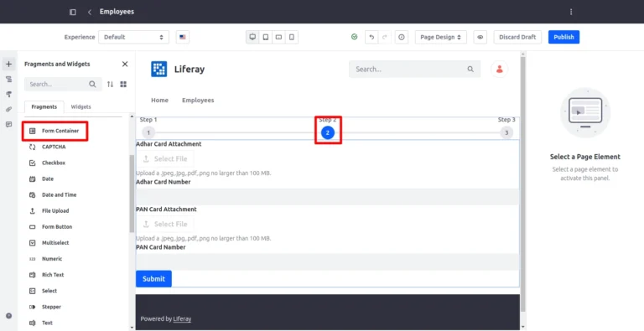Open Fragments and Widgets plus icon
The image size is (644, 331).
coord(8,64)
